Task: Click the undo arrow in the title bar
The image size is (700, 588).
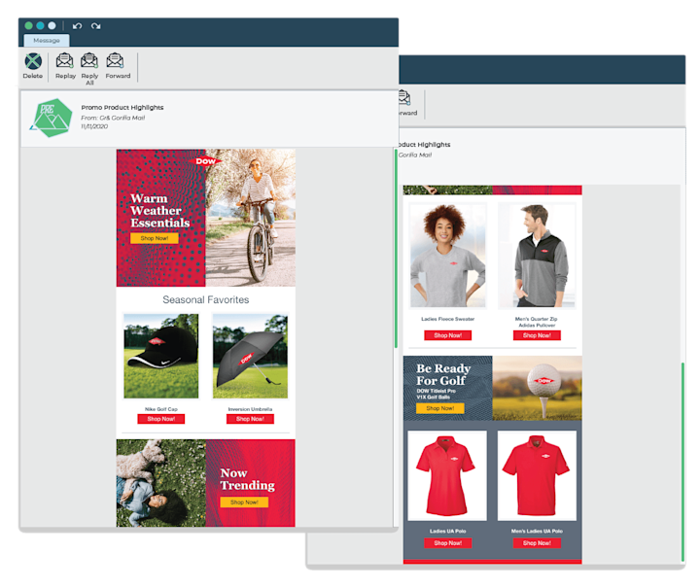Action: click(77, 26)
